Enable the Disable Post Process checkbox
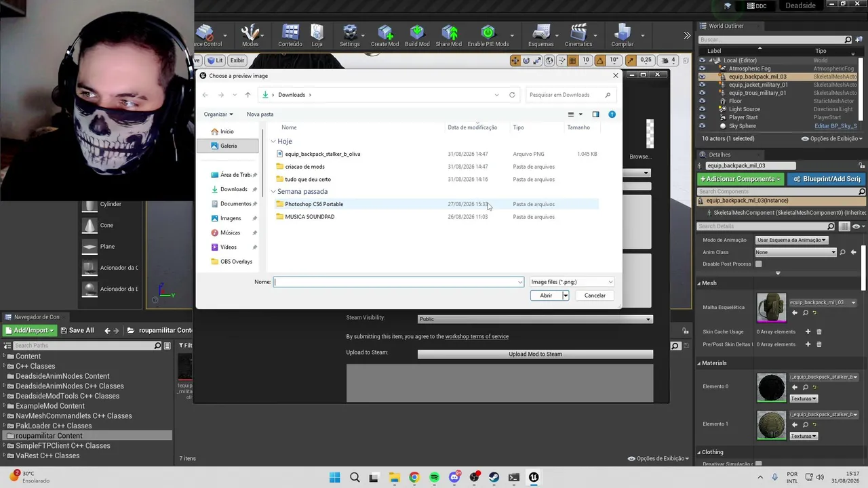 coord(758,264)
